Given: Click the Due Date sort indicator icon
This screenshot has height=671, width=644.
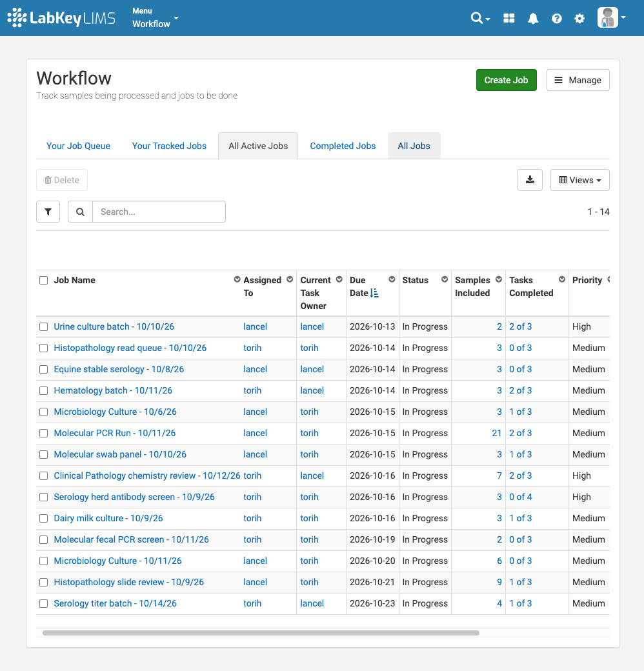Looking at the screenshot, I should [374, 293].
